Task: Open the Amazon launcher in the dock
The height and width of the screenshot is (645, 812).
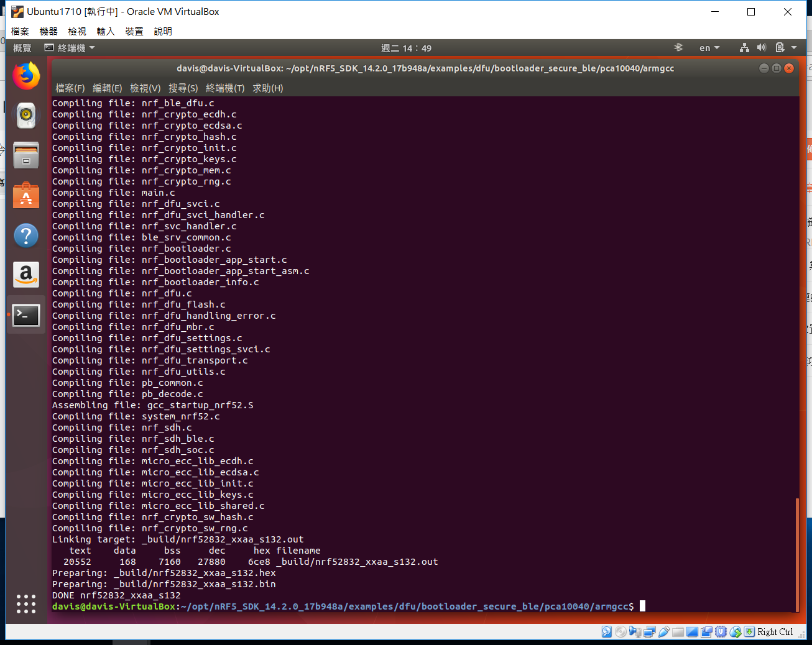Action: coord(25,275)
